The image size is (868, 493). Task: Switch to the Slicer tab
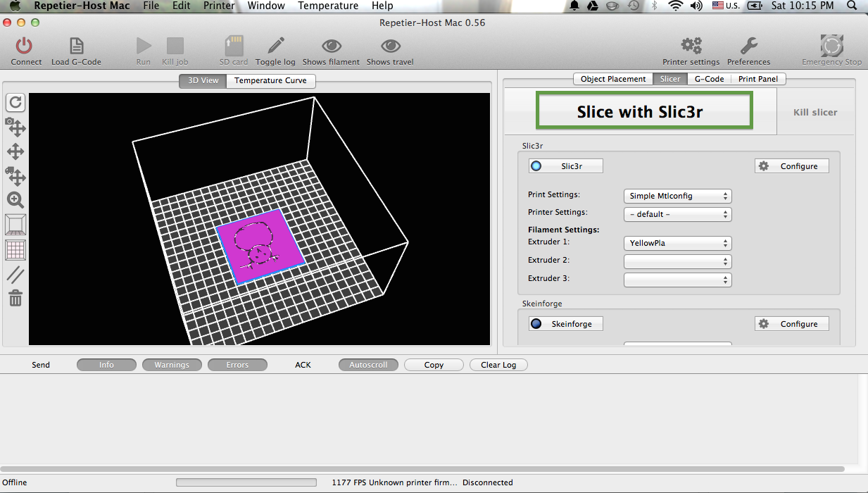[670, 79]
